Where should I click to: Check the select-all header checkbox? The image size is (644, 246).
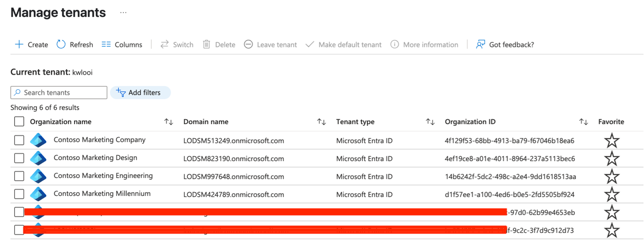click(19, 121)
